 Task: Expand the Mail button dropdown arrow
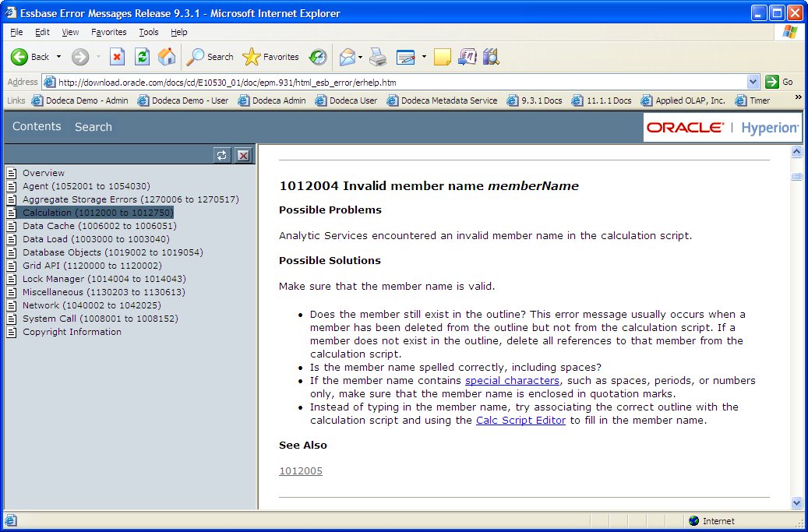pos(361,57)
